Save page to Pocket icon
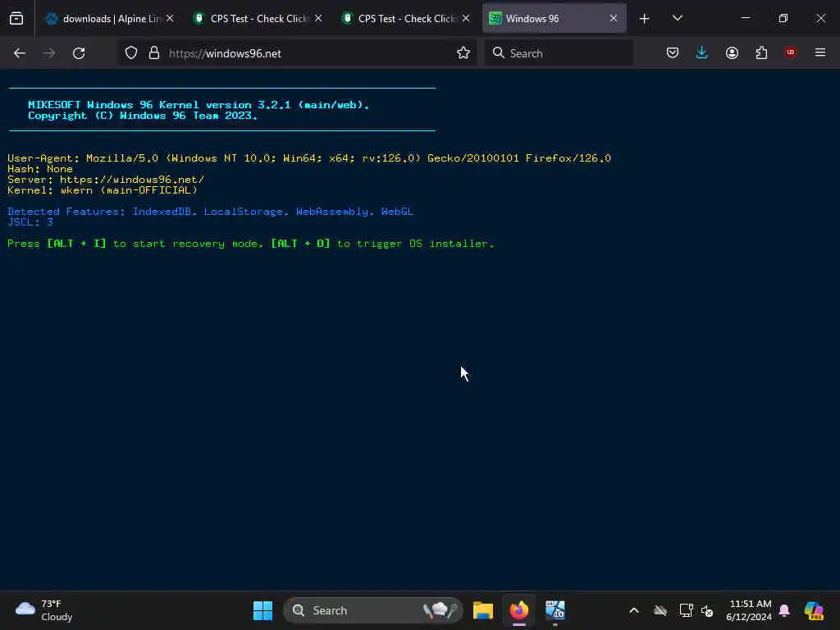Screen dimensions: 840x630 pyautogui.click(x=673, y=53)
